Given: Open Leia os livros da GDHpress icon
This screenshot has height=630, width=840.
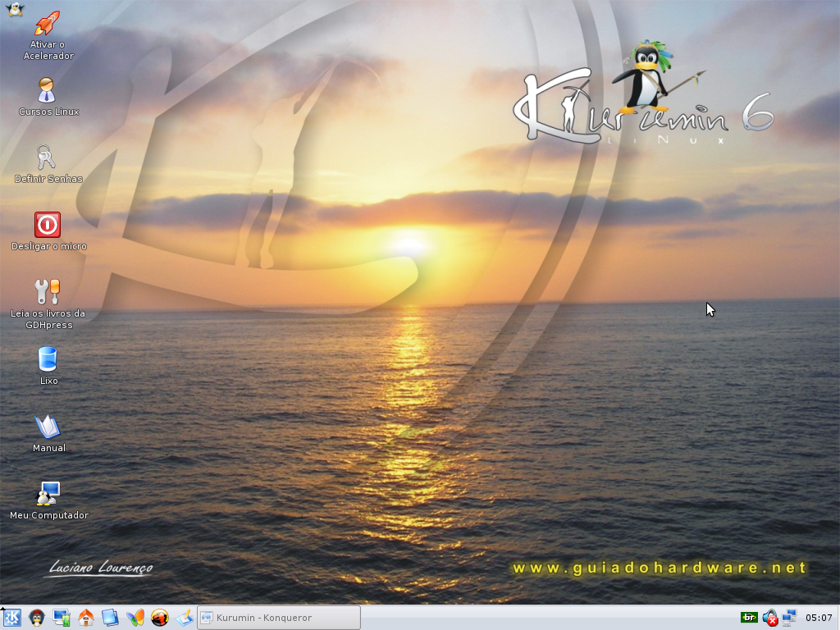Looking at the screenshot, I should coord(47,292).
